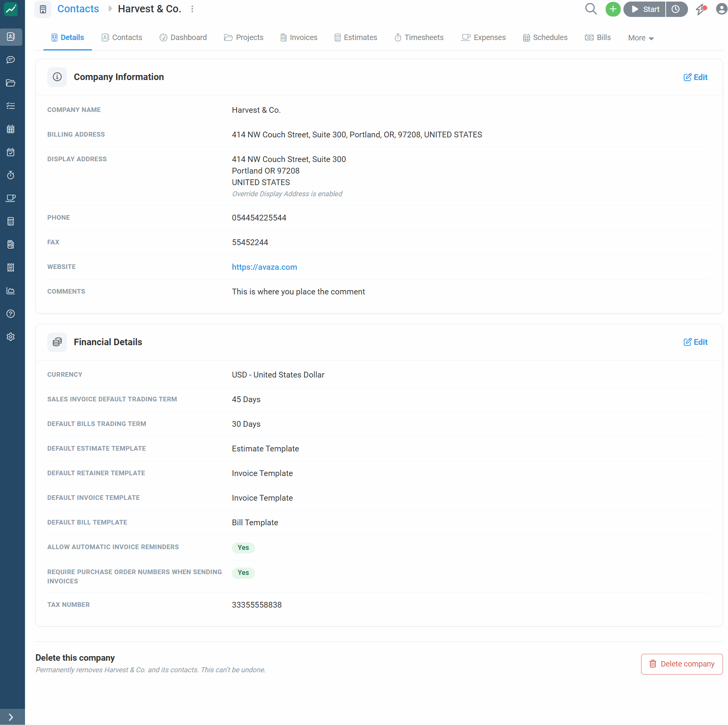This screenshot has width=728, height=725.
Task: Click the green quick add plus button
Action: [613, 9]
